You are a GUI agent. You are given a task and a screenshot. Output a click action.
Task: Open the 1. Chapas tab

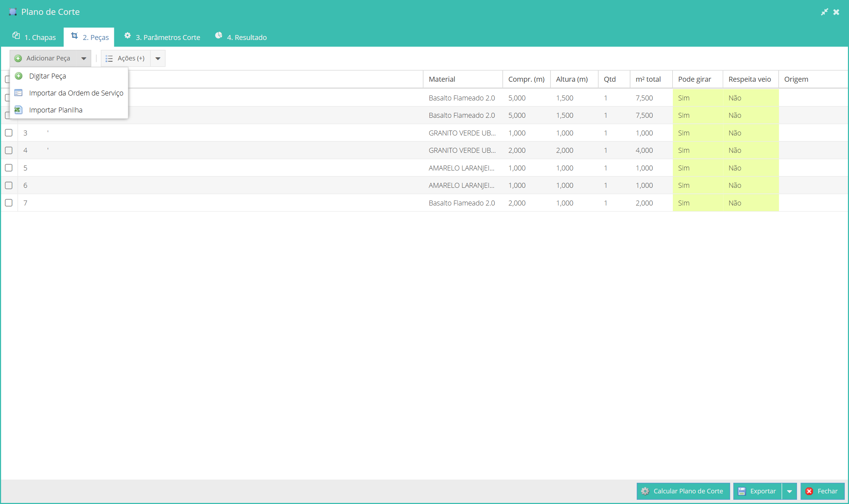34,37
